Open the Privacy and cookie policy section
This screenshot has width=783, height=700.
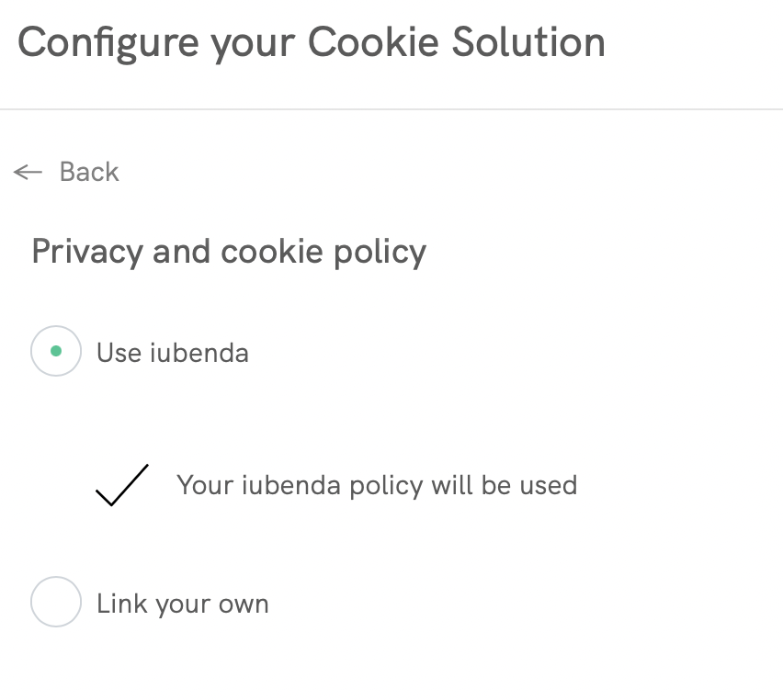229,251
